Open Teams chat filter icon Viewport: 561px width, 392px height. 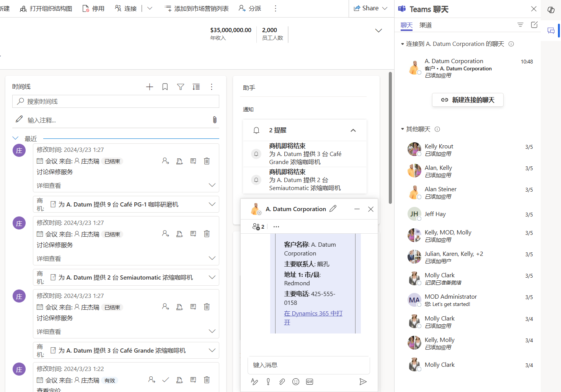point(520,25)
